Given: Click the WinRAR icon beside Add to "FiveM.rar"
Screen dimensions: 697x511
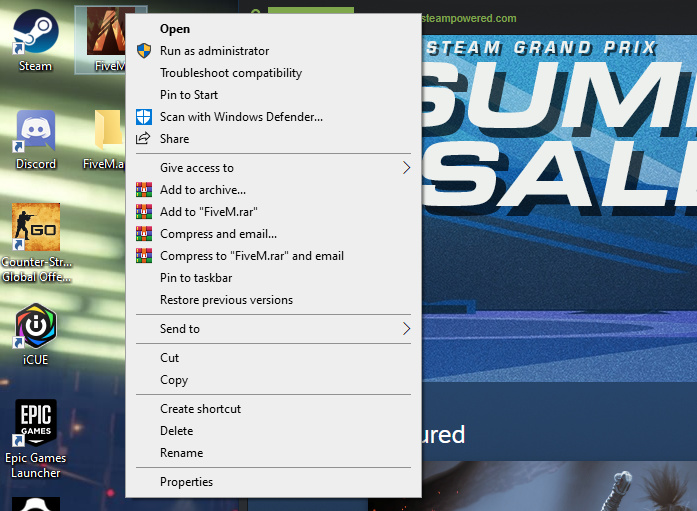Looking at the screenshot, I should [144, 212].
